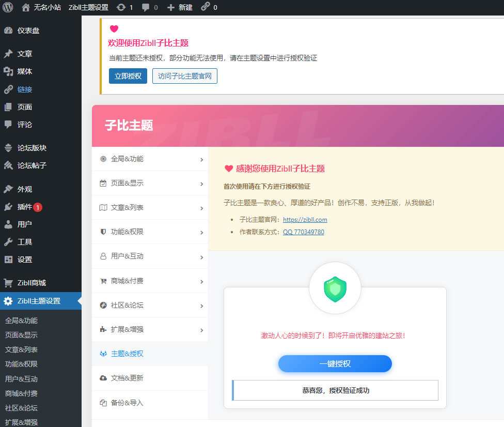Open the https://zibll.com link
The width and height of the screenshot is (504, 427).
305,220
